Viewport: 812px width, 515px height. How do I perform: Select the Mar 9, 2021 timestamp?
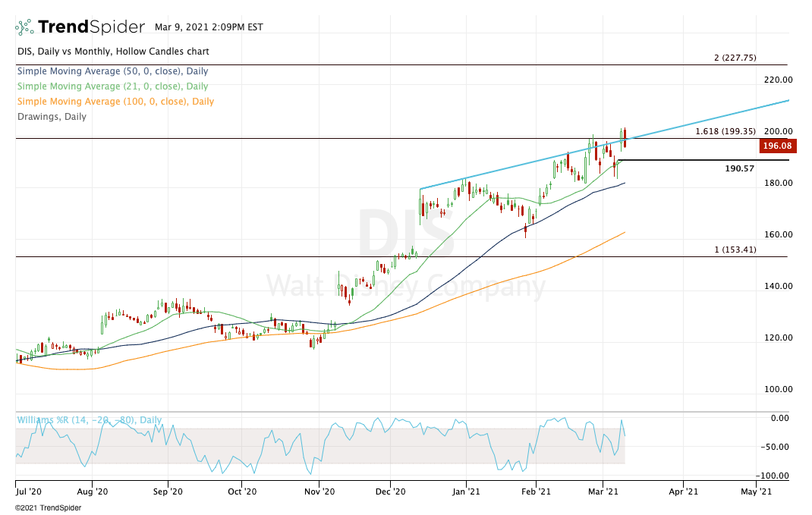209,27
